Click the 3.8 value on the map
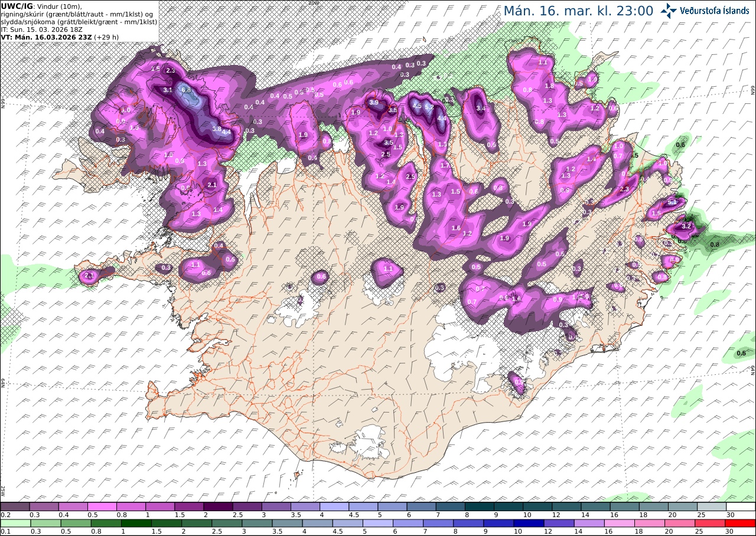756x536 pixels. (217, 129)
